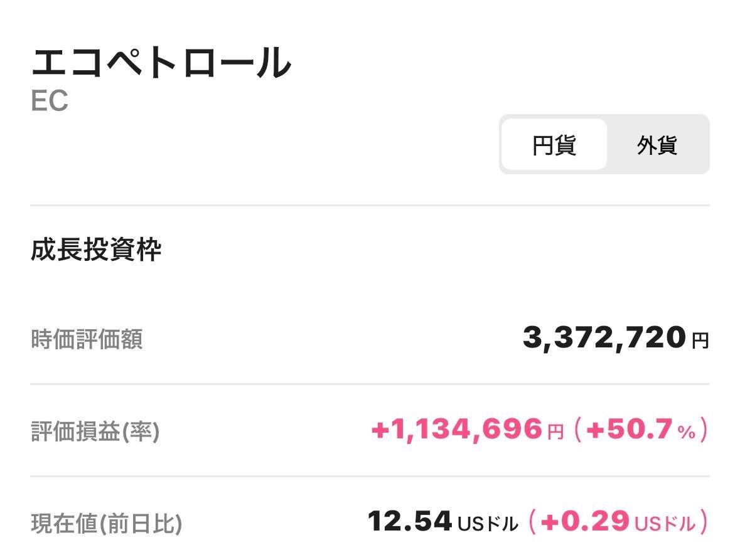Tap the 3,372,720 market value amount
The height and width of the screenshot is (560, 740).
point(604,337)
